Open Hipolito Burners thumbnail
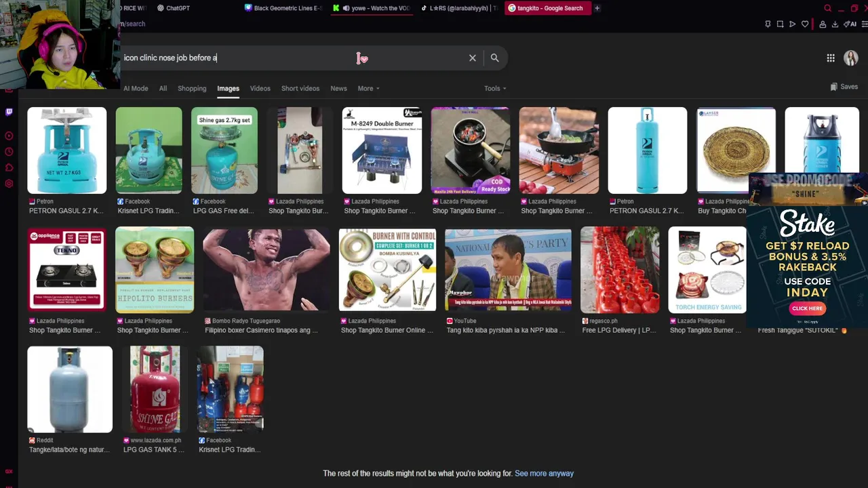The width and height of the screenshot is (868, 488). [x=154, y=270]
